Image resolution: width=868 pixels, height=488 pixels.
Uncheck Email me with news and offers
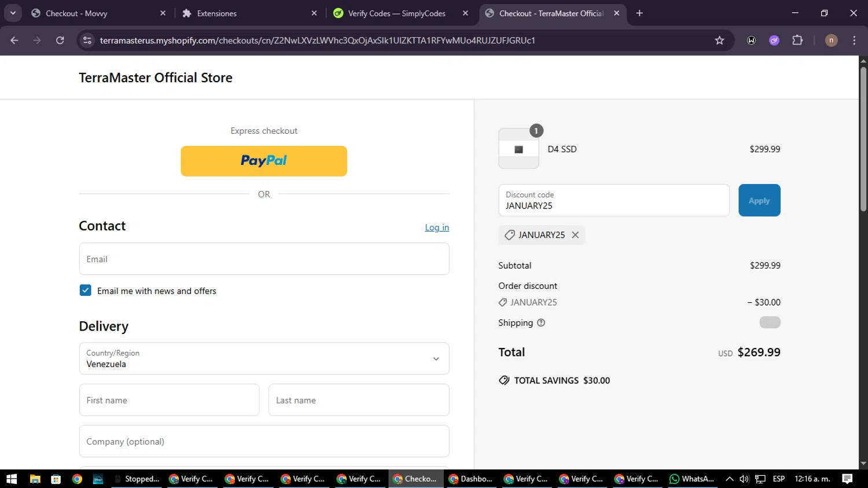[86, 291]
